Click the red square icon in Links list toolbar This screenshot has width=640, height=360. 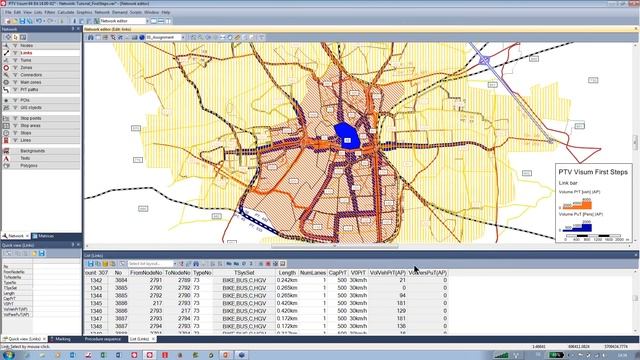268,264
